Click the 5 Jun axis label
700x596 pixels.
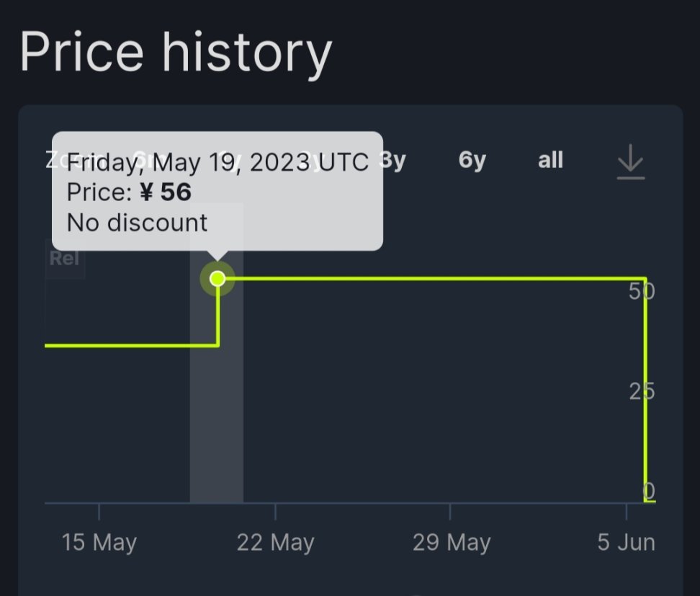point(627,542)
